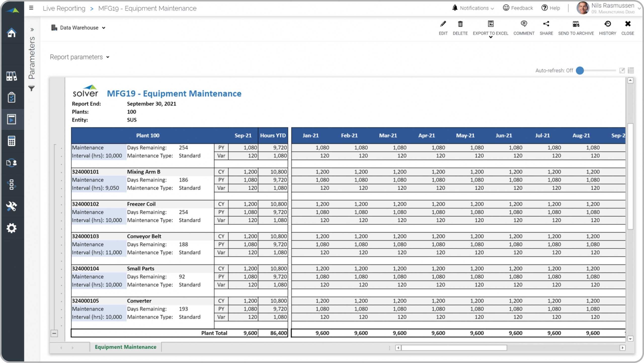Click the Delete icon in toolbar
The image size is (644, 363).
pos(460,24)
